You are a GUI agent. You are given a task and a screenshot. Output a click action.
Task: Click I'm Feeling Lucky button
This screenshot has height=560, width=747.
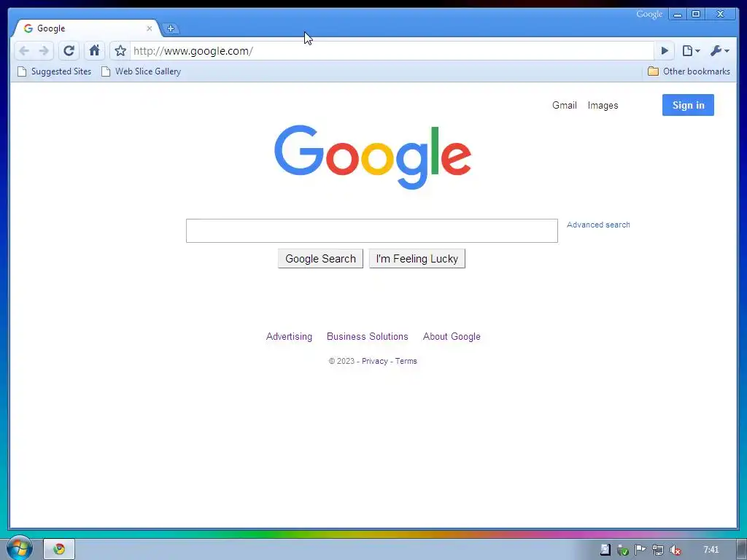click(x=417, y=259)
